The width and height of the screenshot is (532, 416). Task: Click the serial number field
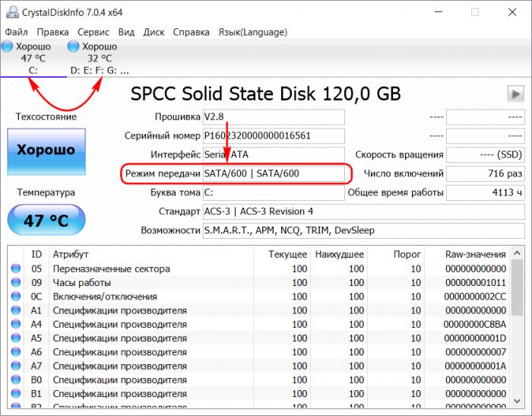[274, 136]
